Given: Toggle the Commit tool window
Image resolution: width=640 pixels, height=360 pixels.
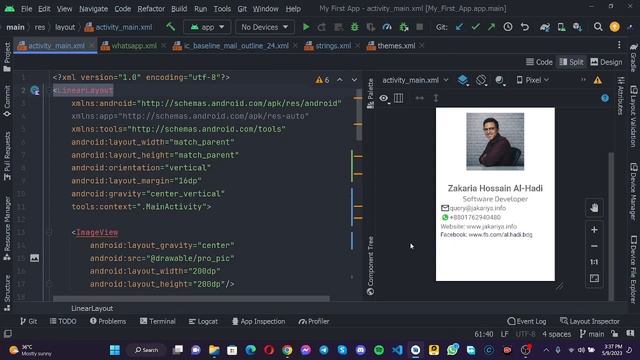Looking at the screenshot, I should click(7, 101).
